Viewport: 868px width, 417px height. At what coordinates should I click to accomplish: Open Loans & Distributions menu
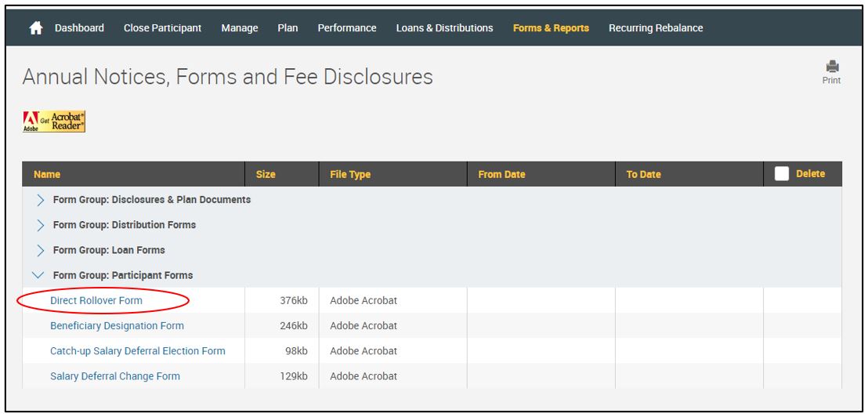tap(444, 28)
